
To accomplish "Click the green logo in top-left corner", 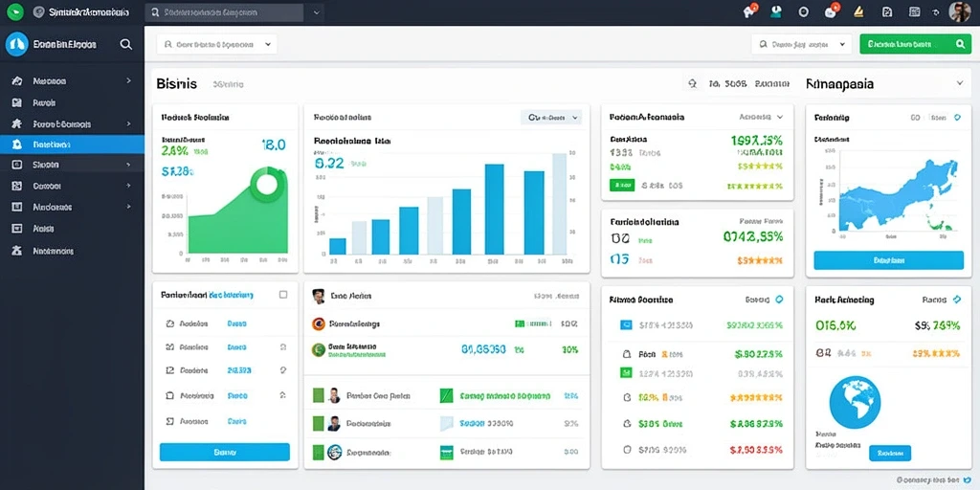I will [13, 11].
